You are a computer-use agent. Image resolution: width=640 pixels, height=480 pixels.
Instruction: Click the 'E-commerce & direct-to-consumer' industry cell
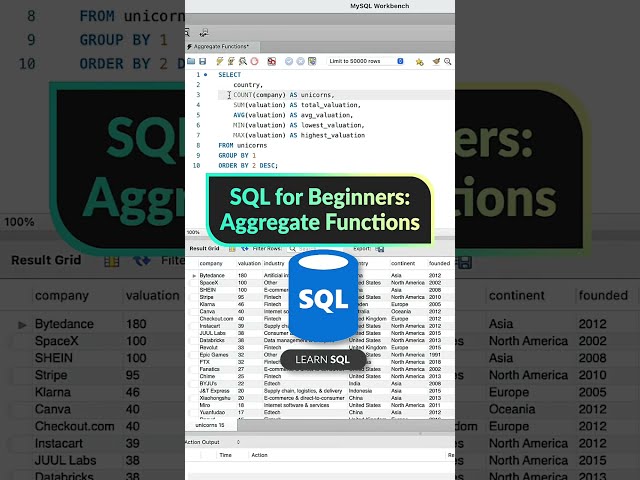(304, 398)
